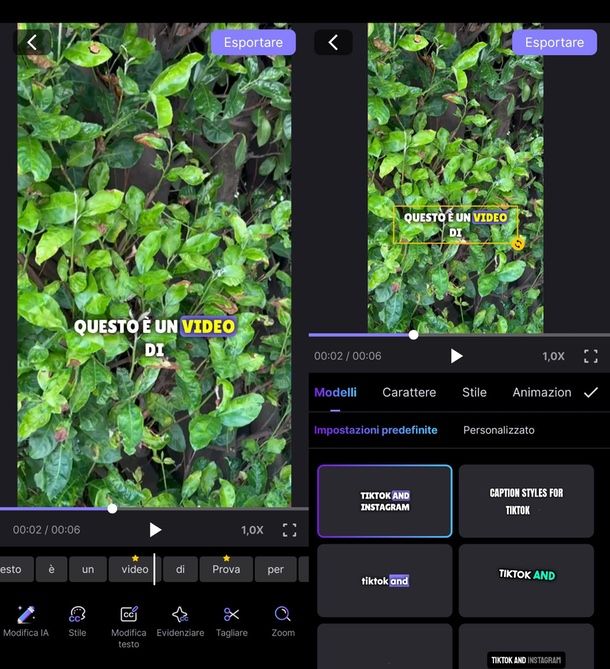The image size is (610, 669).
Task: Click the 00:02 / 00:06 time in right screen
Action: (x=348, y=356)
